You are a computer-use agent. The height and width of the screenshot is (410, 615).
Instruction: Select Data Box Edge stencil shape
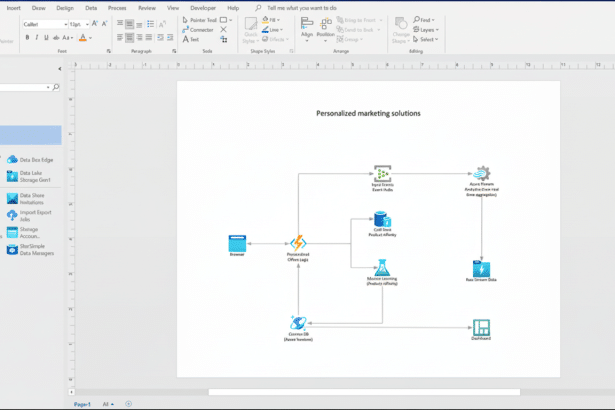coord(30,160)
